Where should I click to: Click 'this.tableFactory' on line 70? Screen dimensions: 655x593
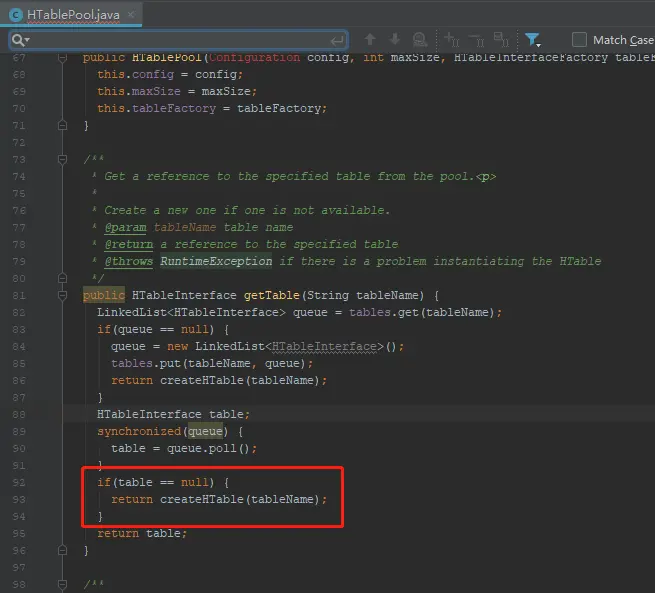[x=156, y=109]
